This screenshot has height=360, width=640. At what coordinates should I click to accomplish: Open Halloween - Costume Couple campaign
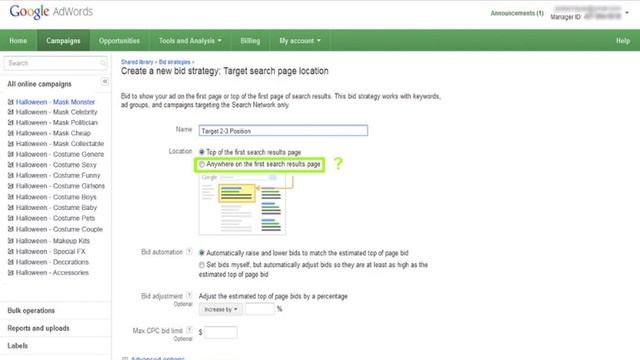pyautogui.click(x=59, y=229)
